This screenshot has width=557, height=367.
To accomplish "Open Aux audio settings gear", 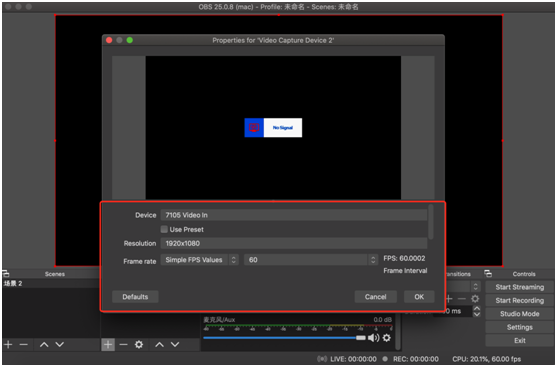I will [387, 338].
